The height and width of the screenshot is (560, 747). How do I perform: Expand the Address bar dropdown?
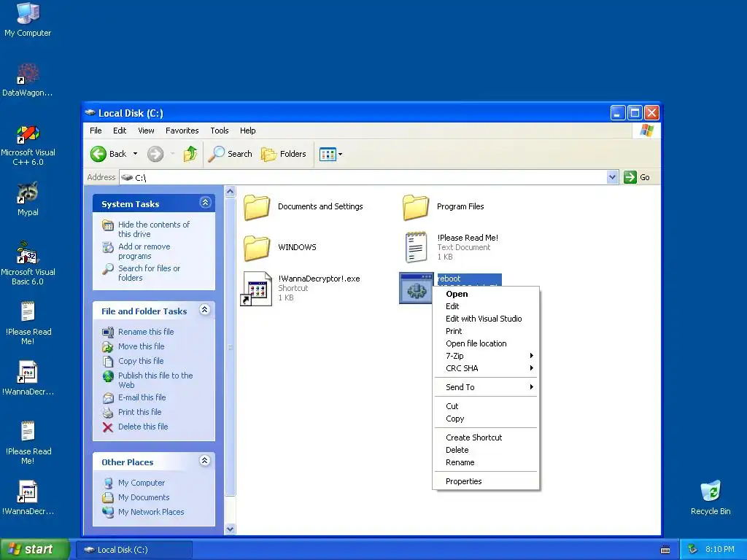pyautogui.click(x=613, y=177)
